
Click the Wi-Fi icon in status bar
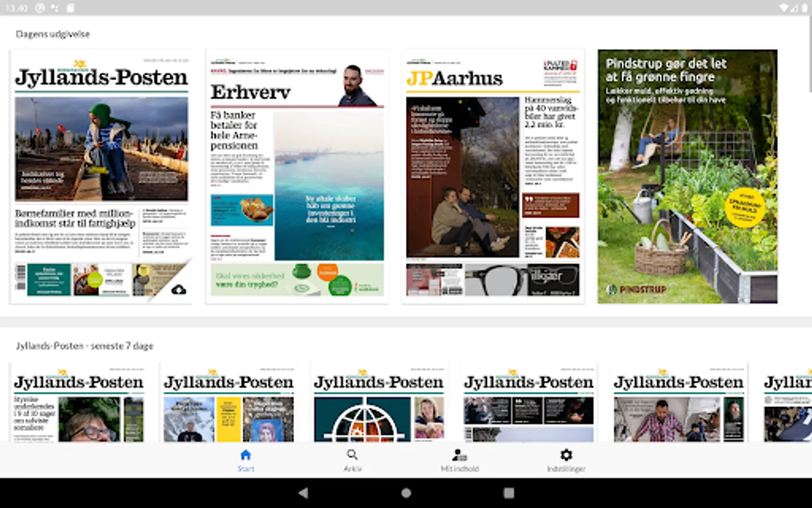(x=785, y=8)
